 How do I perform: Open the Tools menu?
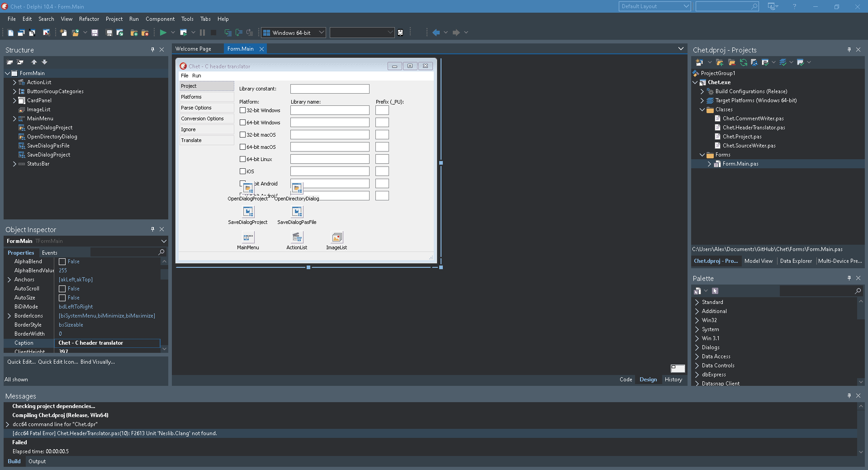click(187, 19)
